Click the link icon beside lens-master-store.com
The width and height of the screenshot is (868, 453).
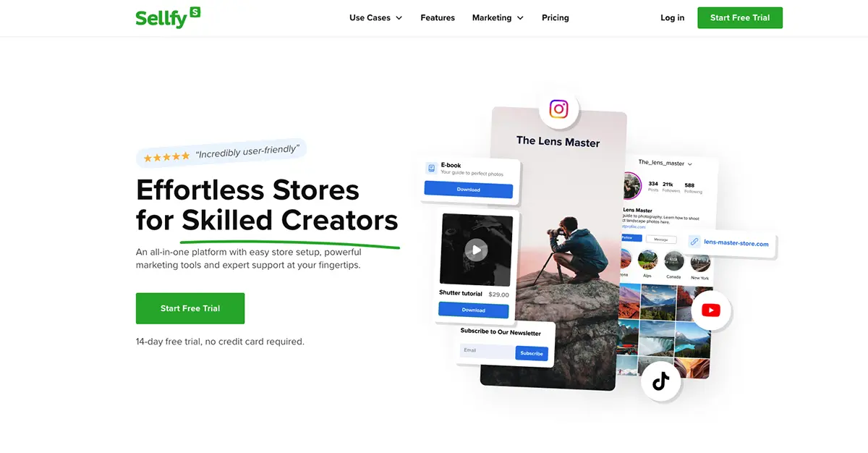(694, 242)
